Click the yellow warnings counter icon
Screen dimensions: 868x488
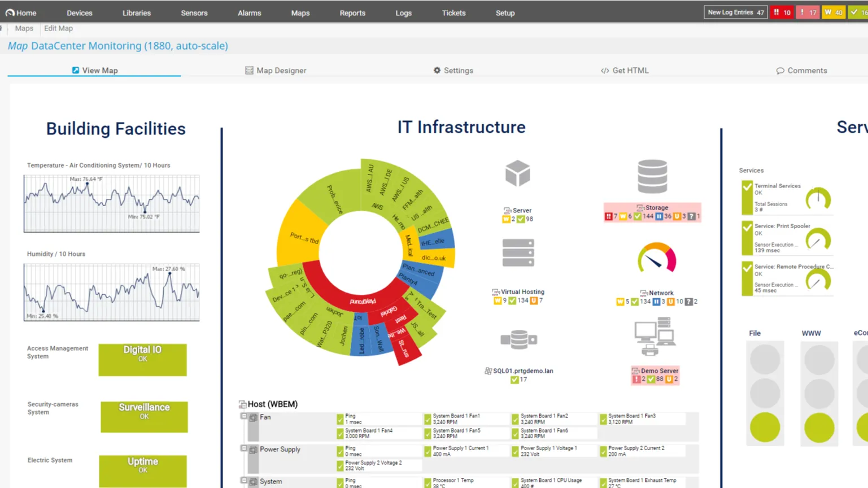click(833, 12)
